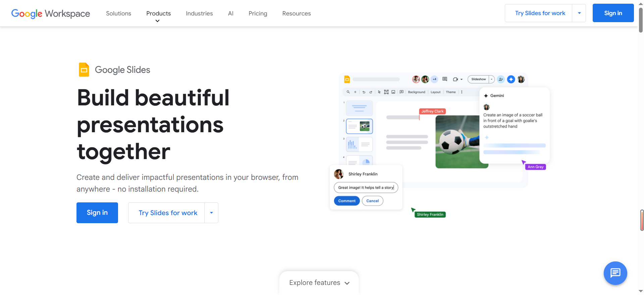Open the Solutions menu item
The image size is (644, 295).
click(118, 13)
